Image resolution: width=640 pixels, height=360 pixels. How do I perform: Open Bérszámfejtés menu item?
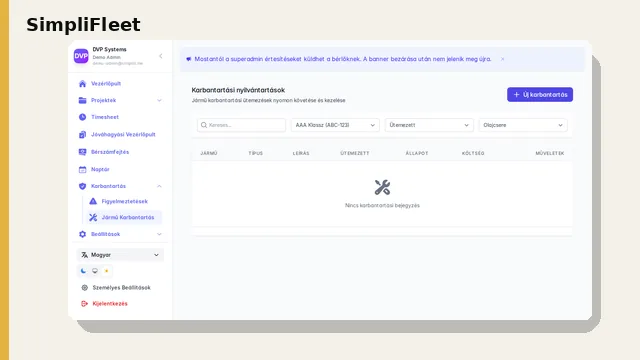tap(110, 152)
